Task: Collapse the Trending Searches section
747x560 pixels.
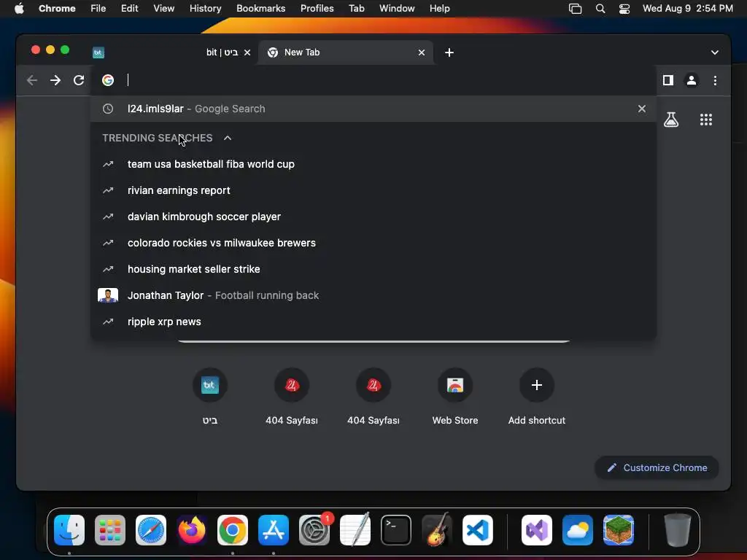Action: [228, 138]
